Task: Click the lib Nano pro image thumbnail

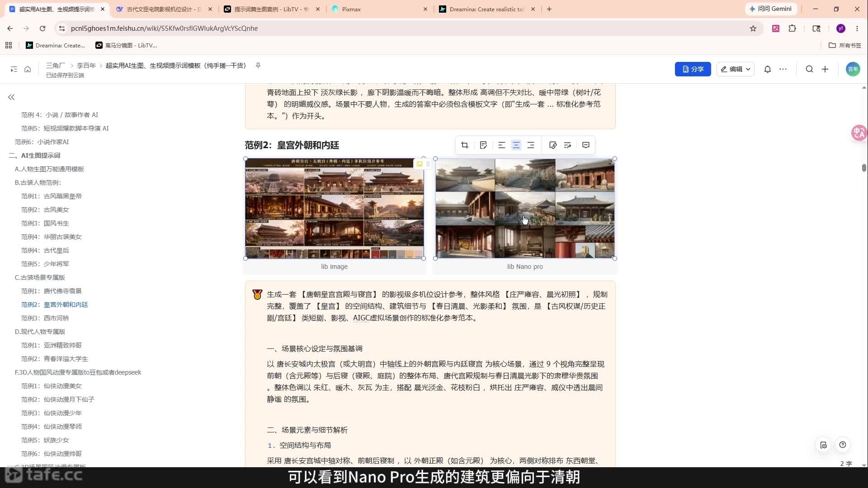Action: pyautogui.click(x=525, y=208)
